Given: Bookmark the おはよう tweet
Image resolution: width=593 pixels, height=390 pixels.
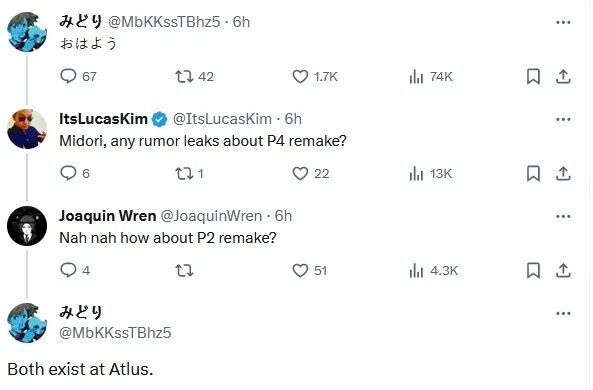Looking at the screenshot, I should 533,77.
